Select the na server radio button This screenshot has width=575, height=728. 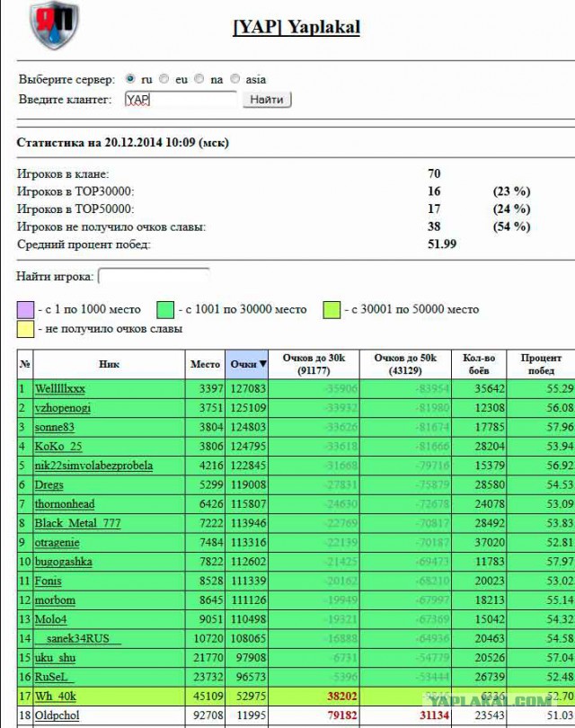[x=199, y=78]
